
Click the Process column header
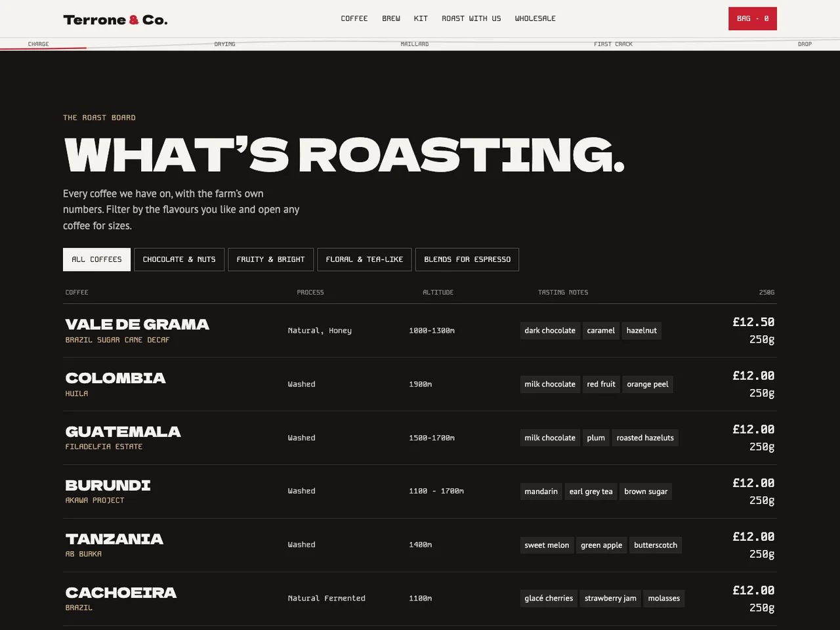point(310,292)
